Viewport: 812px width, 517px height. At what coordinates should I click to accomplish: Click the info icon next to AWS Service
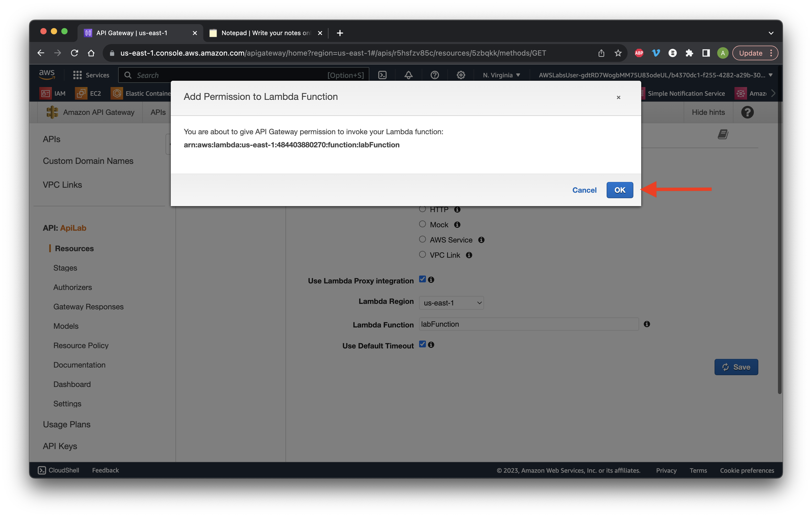pos(481,240)
